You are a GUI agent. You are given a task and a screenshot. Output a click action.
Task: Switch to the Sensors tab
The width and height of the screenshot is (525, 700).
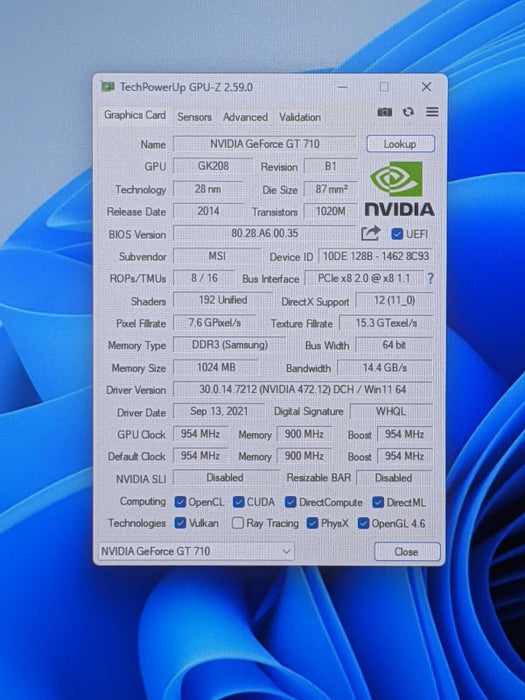click(x=194, y=117)
